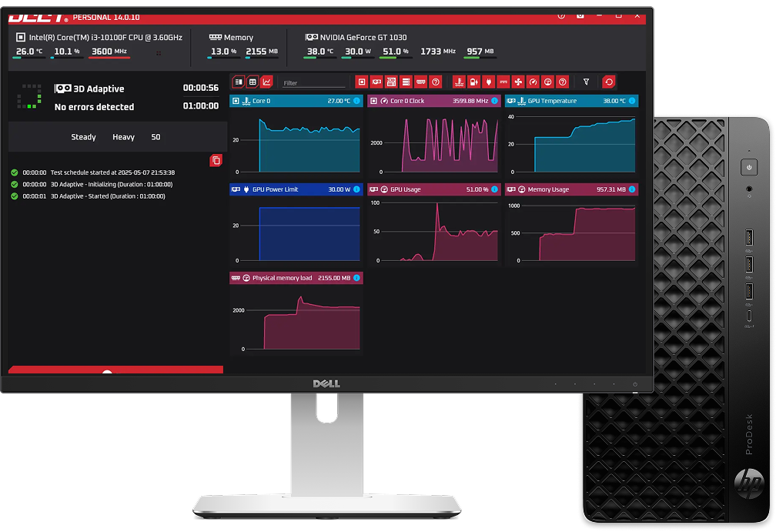Click the CPU usage 10.1 % value
The height and width of the screenshot is (532, 776).
pos(67,52)
